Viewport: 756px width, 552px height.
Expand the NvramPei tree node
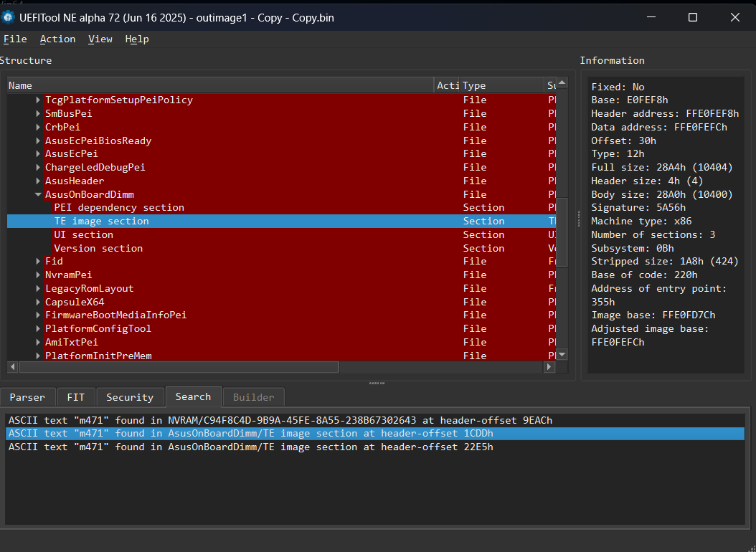38,275
